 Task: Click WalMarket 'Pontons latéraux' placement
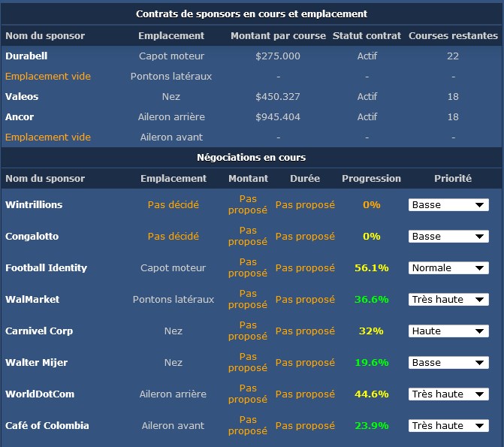tap(174, 300)
